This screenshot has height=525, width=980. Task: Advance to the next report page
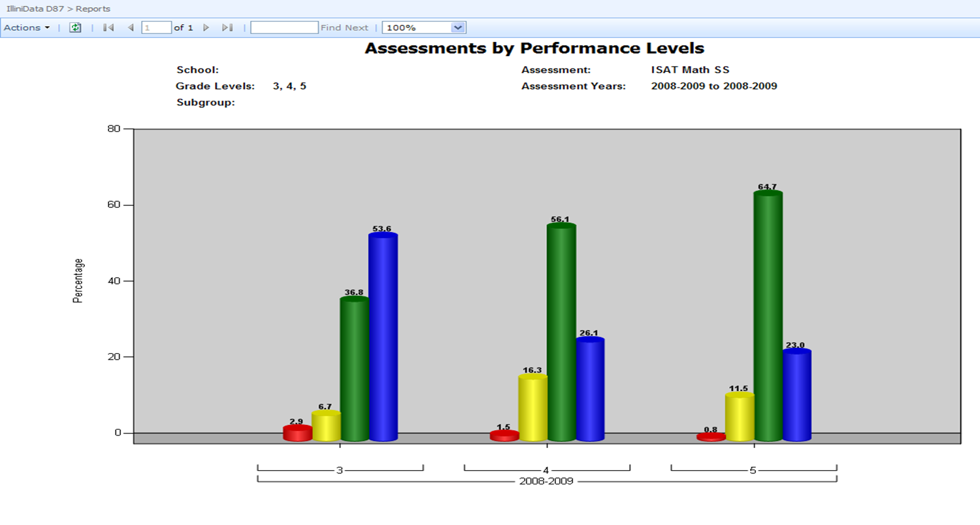coord(206,27)
